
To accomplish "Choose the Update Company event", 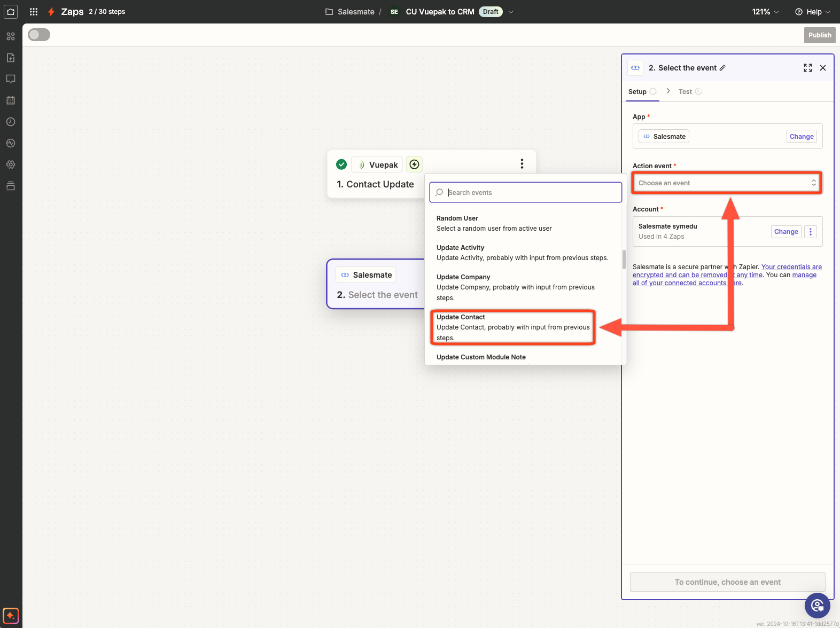I will coord(516,287).
